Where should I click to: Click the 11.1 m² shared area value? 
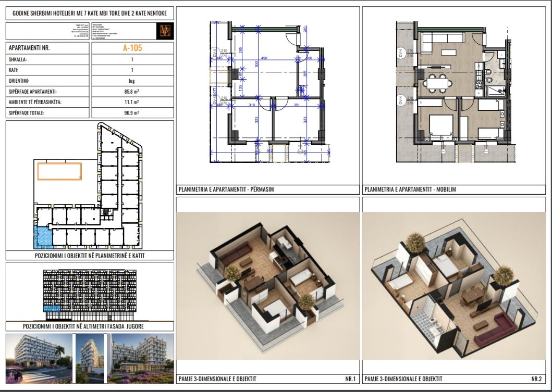132,102
